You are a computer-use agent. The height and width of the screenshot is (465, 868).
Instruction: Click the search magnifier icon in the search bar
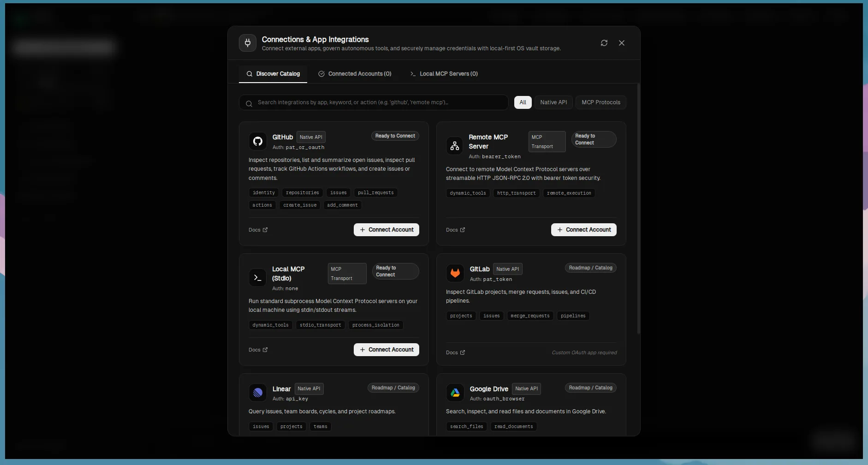point(249,104)
